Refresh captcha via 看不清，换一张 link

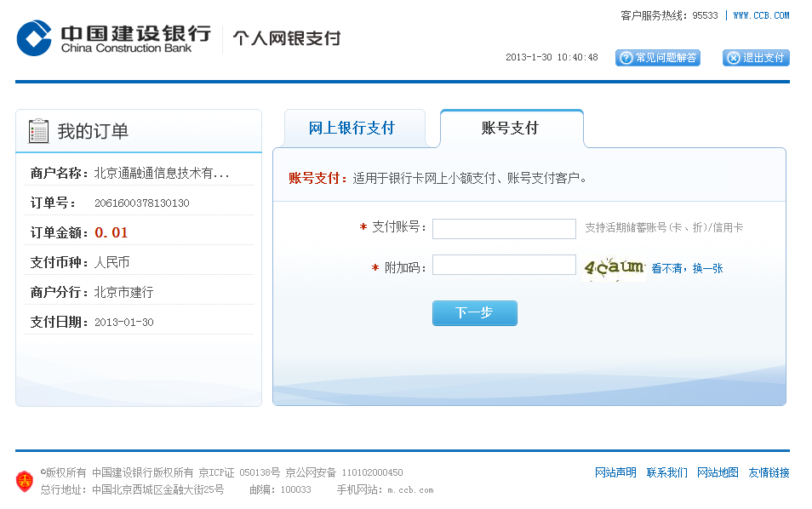pyautogui.click(x=687, y=268)
